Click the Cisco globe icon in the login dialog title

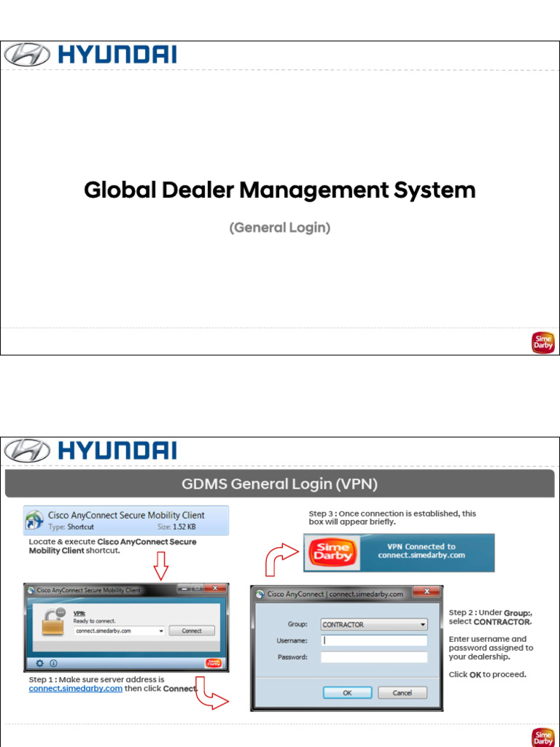click(x=260, y=594)
